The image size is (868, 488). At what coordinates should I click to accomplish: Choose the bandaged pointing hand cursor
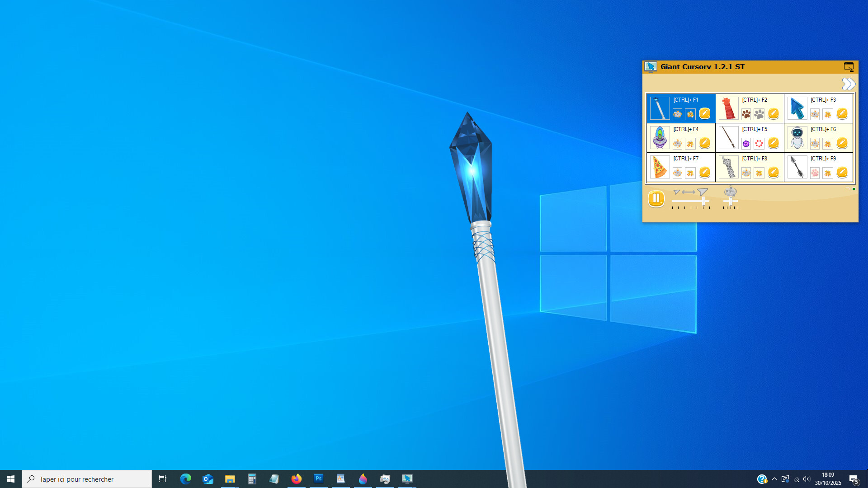(728, 167)
